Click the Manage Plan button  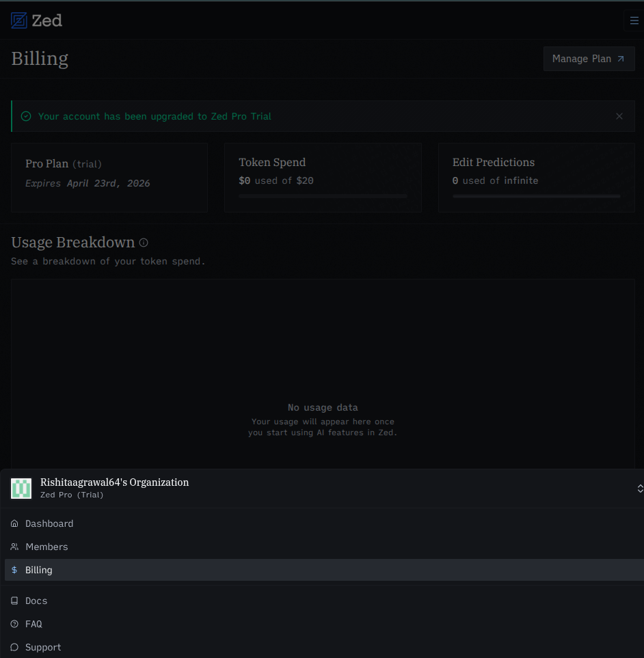[x=589, y=59]
